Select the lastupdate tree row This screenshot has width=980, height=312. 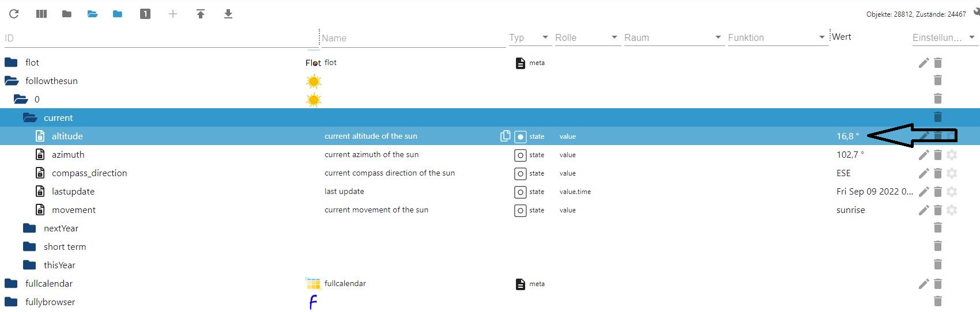73,192
